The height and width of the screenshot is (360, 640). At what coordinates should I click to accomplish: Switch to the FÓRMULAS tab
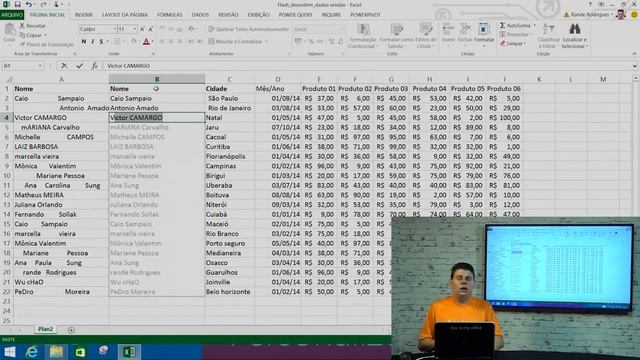170,15
